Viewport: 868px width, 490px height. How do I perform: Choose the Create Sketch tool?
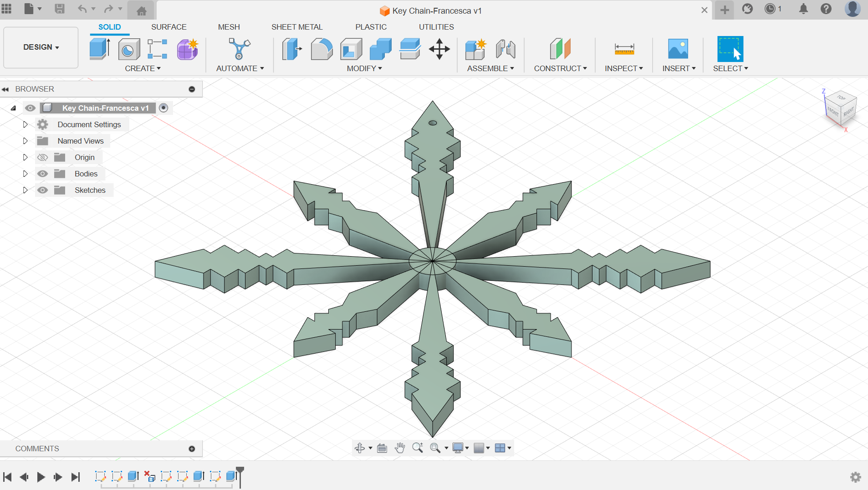coord(158,49)
